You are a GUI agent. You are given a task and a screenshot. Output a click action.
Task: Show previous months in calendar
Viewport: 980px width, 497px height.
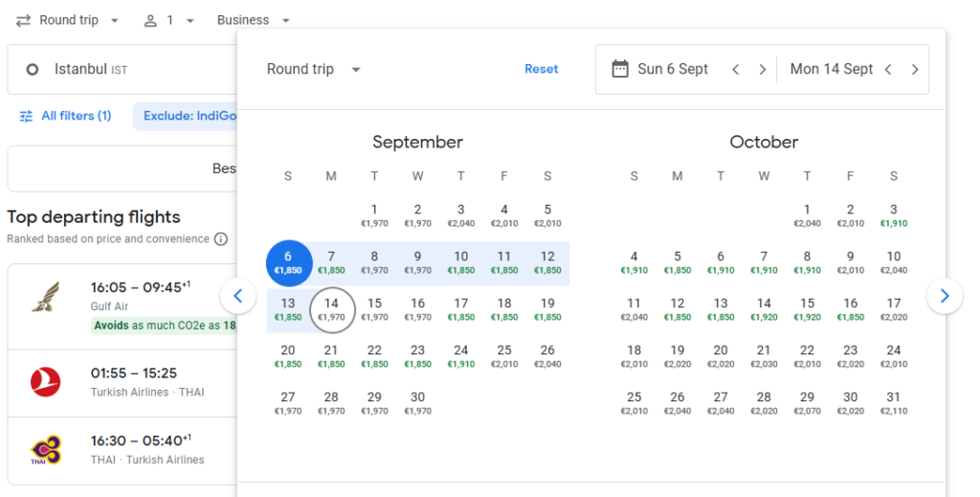(238, 296)
